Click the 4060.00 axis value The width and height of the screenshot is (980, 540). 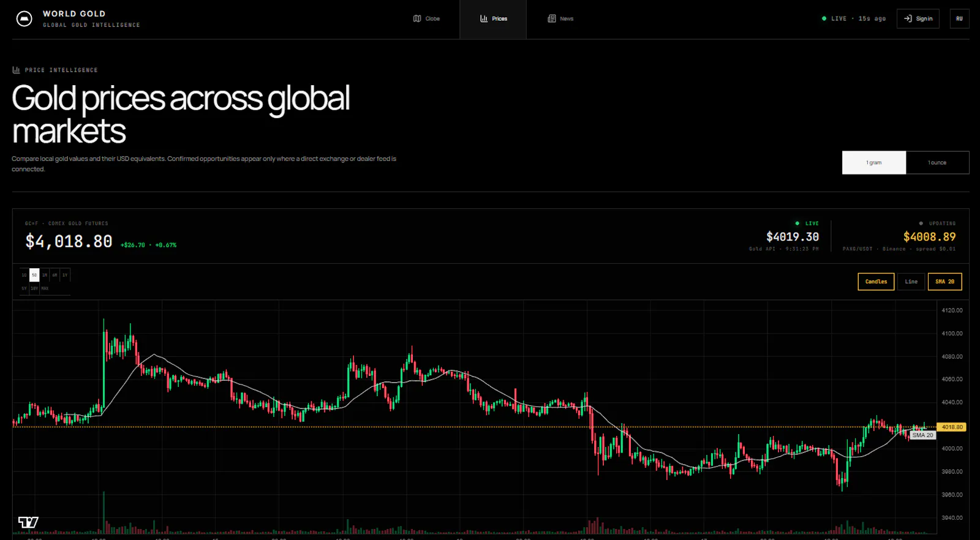pos(952,380)
